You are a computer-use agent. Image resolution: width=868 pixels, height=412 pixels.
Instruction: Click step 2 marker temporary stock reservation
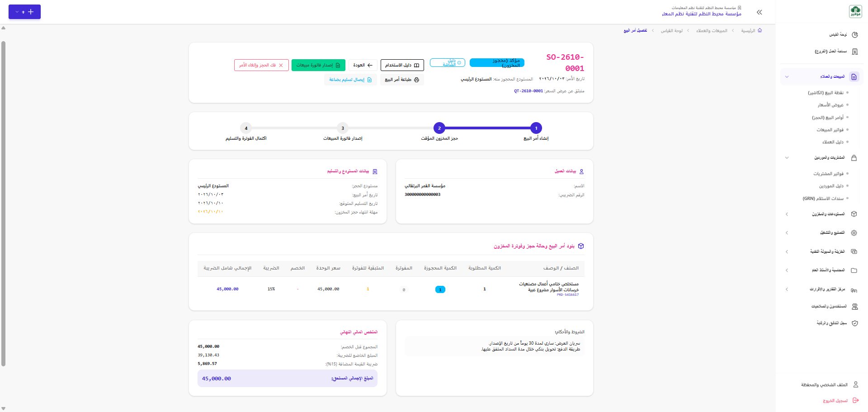click(439, 128)
